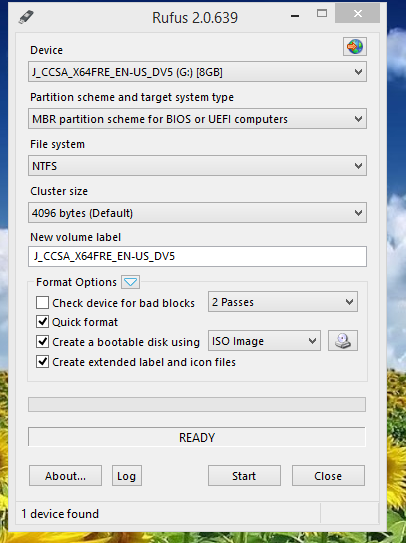Click the About... button
Image resolution: width=406 pixels, height=543 pixels.
point(65,475)
